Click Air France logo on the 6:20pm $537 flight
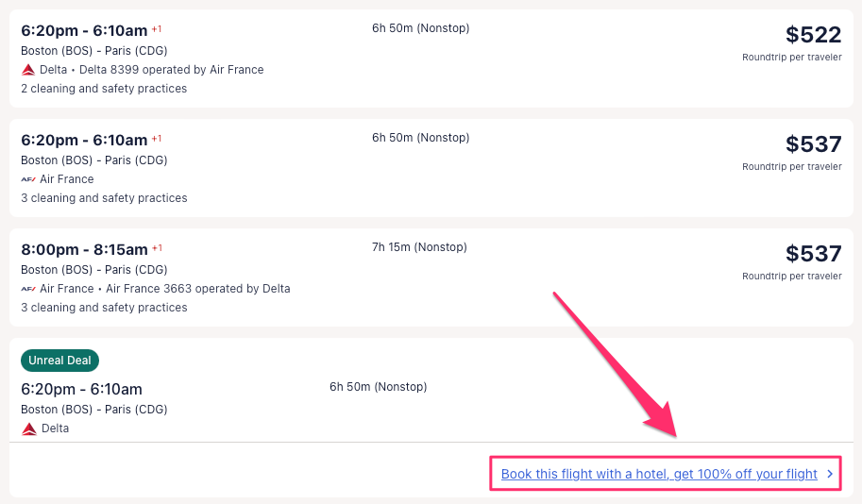Image resolution: width=862 pixels, height=504 pixels. (x=28, y=179)
